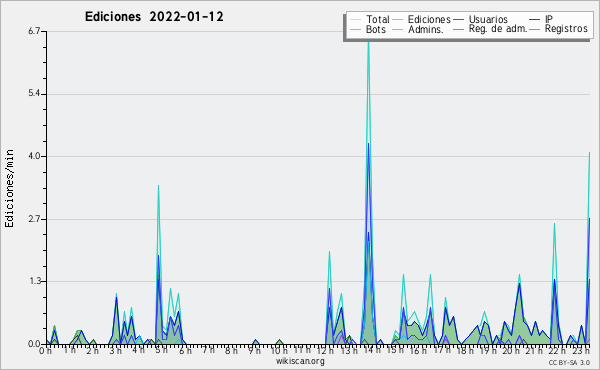Click the 0 h axis tick label

coord(45,350)
